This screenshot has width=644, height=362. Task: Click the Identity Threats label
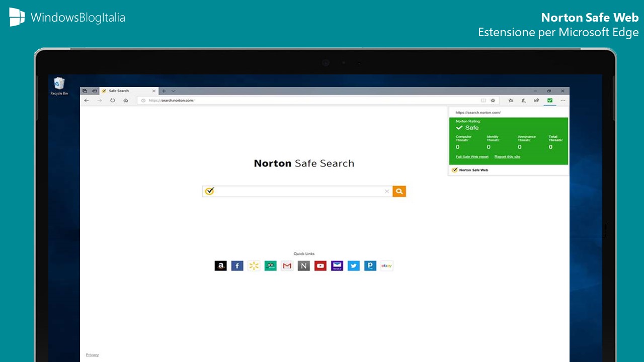coord(493,138)
